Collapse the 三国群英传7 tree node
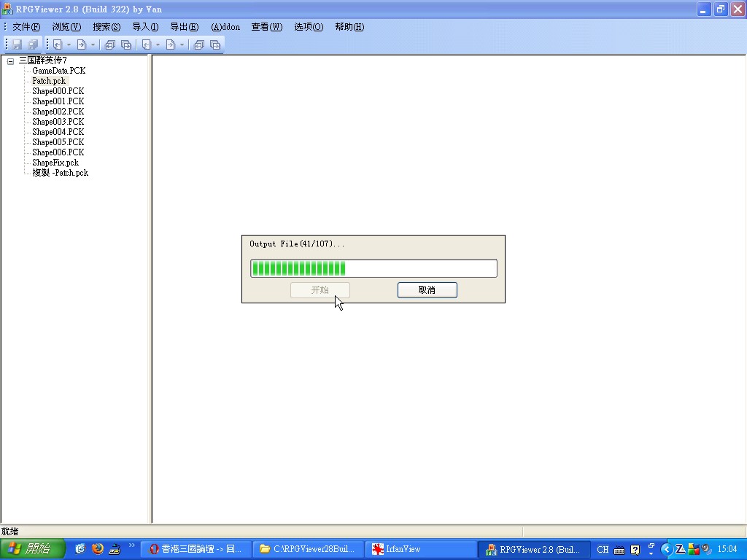 pyautogui.click(x=10, y=61)
